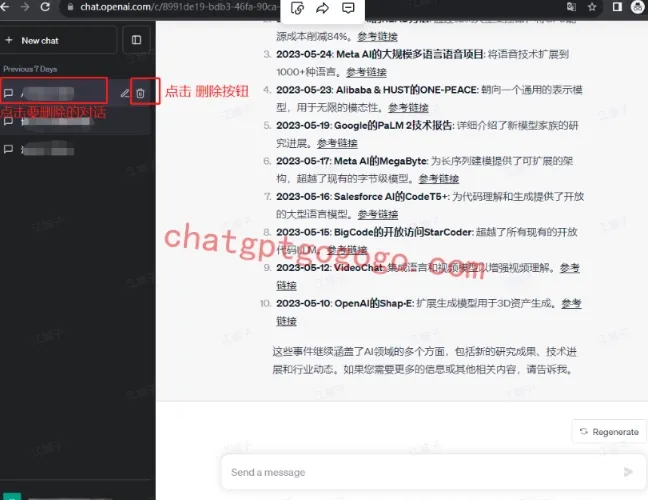The image size is (648, 500).
Task: Start a New chat
Action: pos(58,40)
